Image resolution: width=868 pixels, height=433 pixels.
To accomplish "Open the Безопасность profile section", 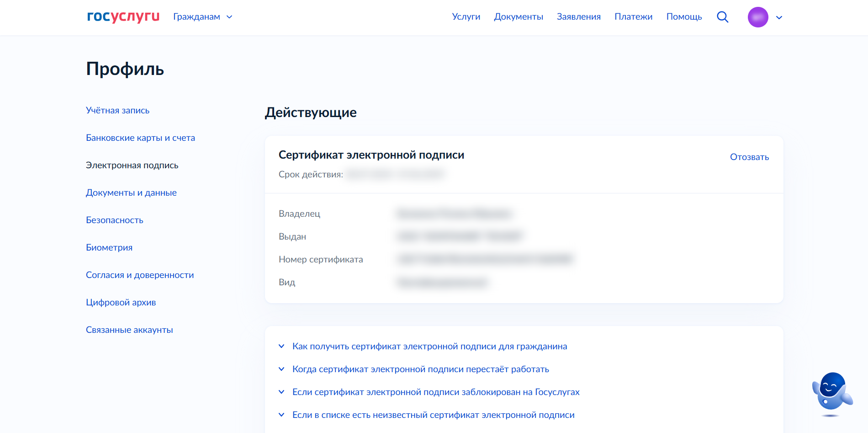I will click(115, 220).
